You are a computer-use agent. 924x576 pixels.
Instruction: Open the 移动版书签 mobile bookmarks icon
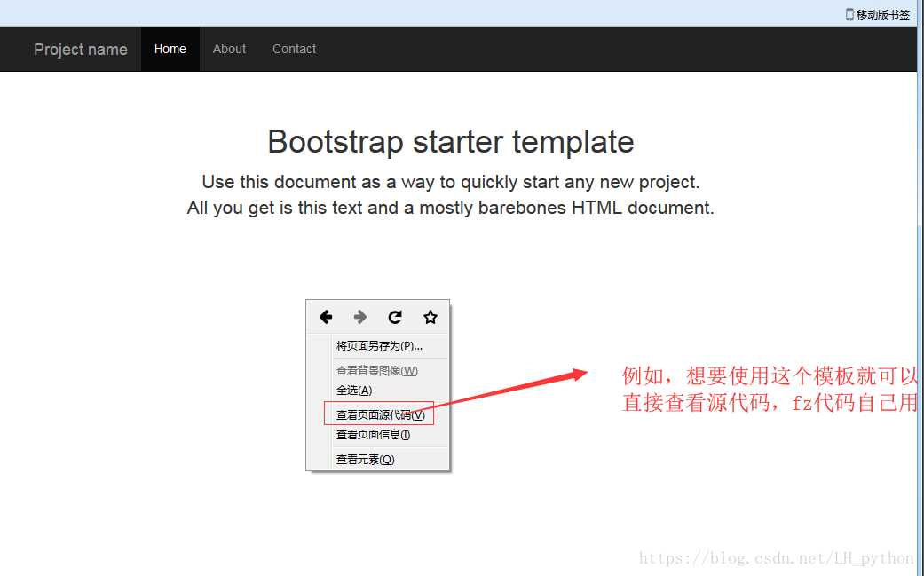point(849,15)
